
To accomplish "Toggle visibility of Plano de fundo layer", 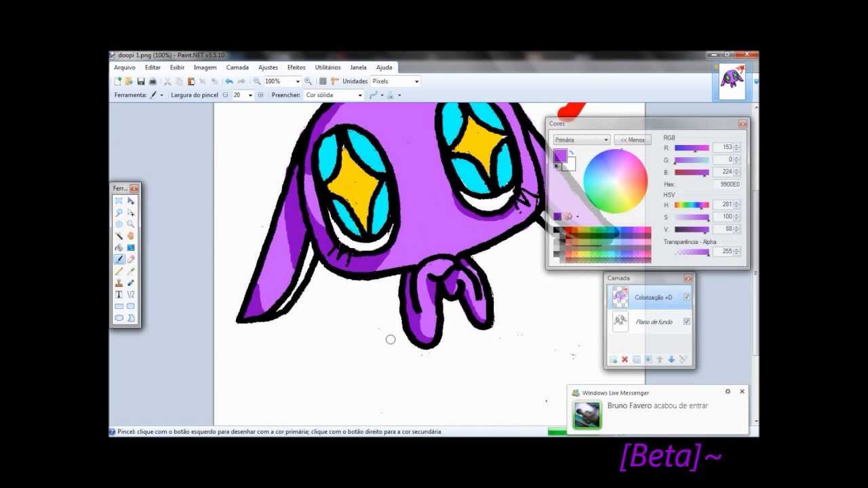I will [687, 321].
